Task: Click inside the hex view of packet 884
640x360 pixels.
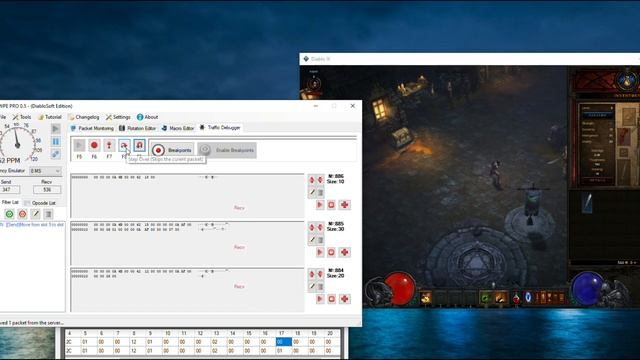Action: 187,290
